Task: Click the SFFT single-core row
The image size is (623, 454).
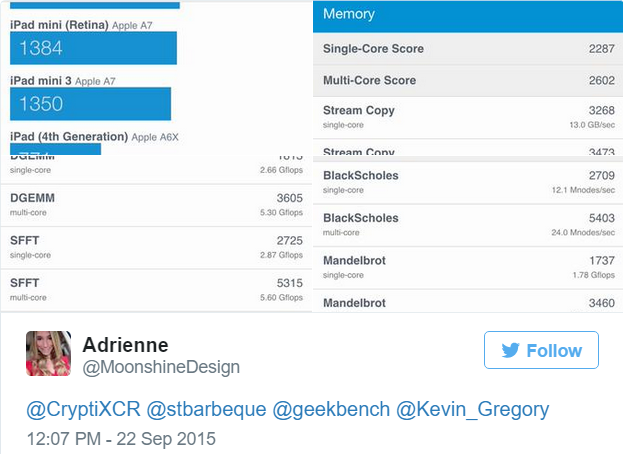Action: (155, 248)
